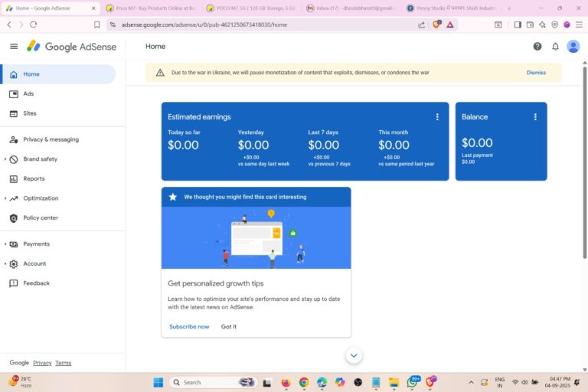
Task: Go to Home in the sidebar
Action: 58,74
